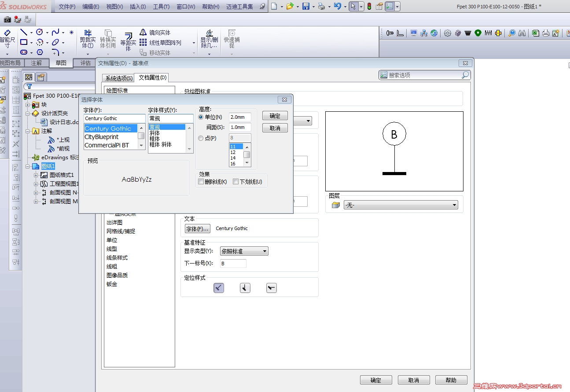Screen dimensions: 570x392
Task: Choose the second anchor style toggle button
Action: click(x=245, y=288)
